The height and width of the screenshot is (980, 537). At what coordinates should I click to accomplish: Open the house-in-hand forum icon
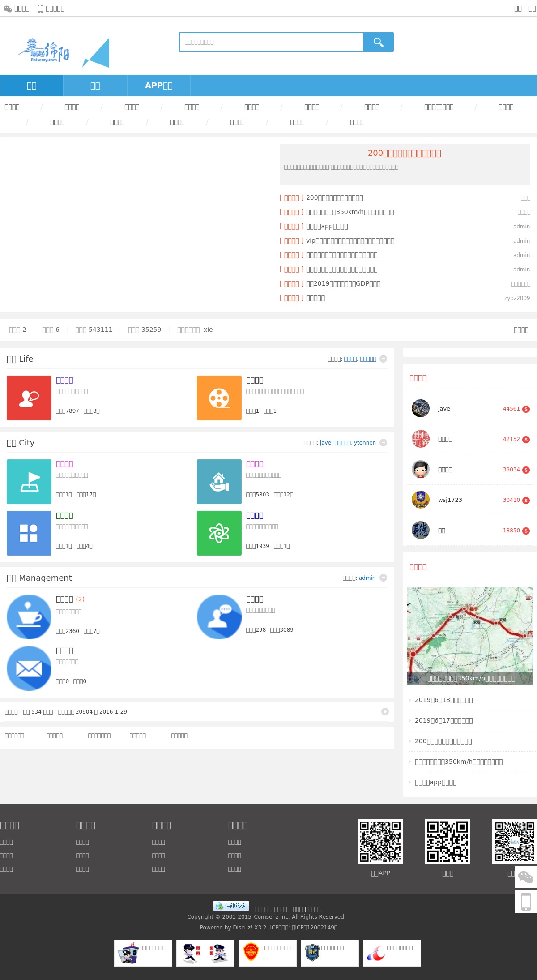(x=219, y=482)
